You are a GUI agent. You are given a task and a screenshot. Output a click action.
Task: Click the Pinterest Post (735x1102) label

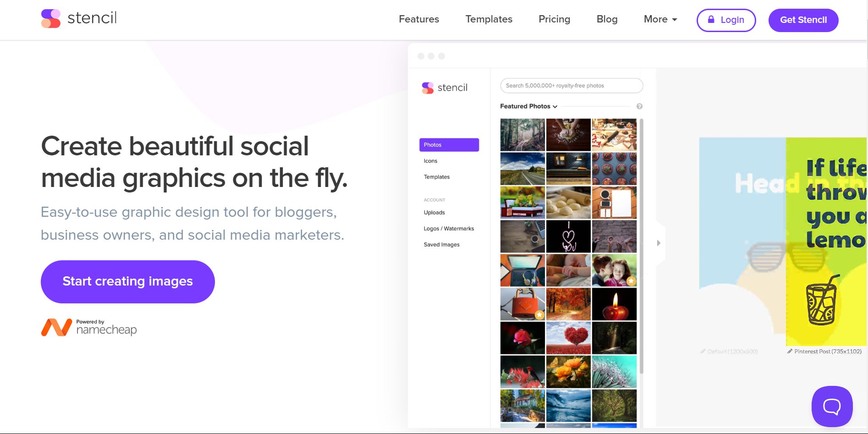(x=828, y=352)
